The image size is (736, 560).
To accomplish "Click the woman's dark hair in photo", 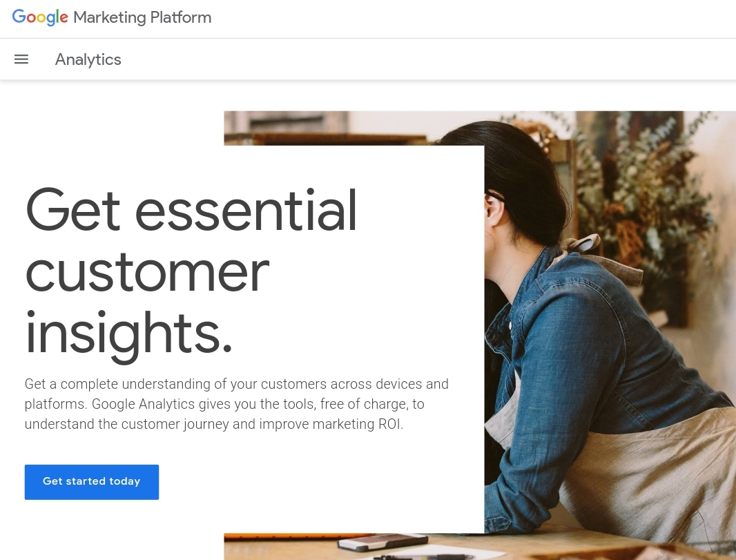I will tap(521, 178).
